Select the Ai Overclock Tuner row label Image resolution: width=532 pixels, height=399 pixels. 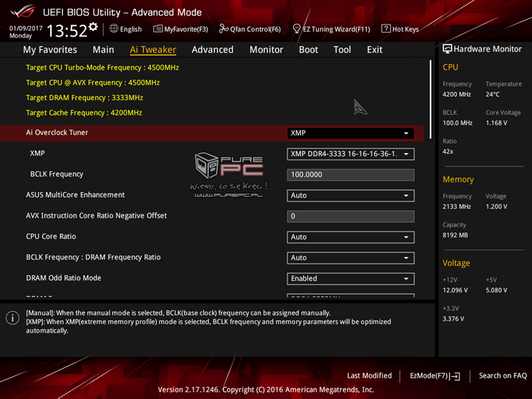[x=57, y=132]
